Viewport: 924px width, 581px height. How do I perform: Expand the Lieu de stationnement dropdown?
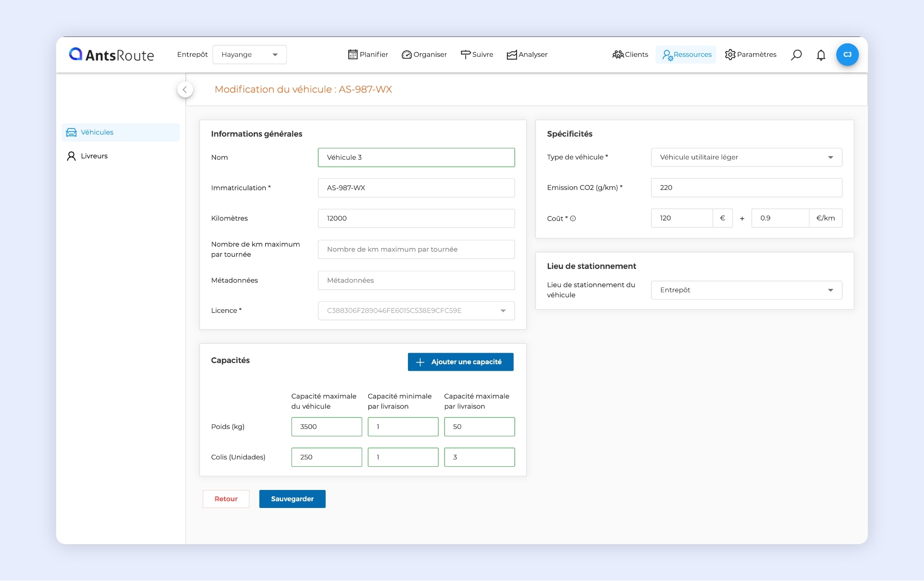tap(746, 290)
